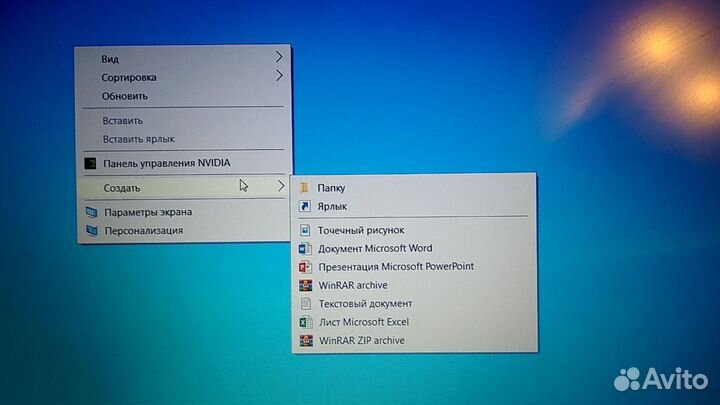Click the WinRAR archive books icon
Viewport: 720px width, 405px height.
point(305,285)
